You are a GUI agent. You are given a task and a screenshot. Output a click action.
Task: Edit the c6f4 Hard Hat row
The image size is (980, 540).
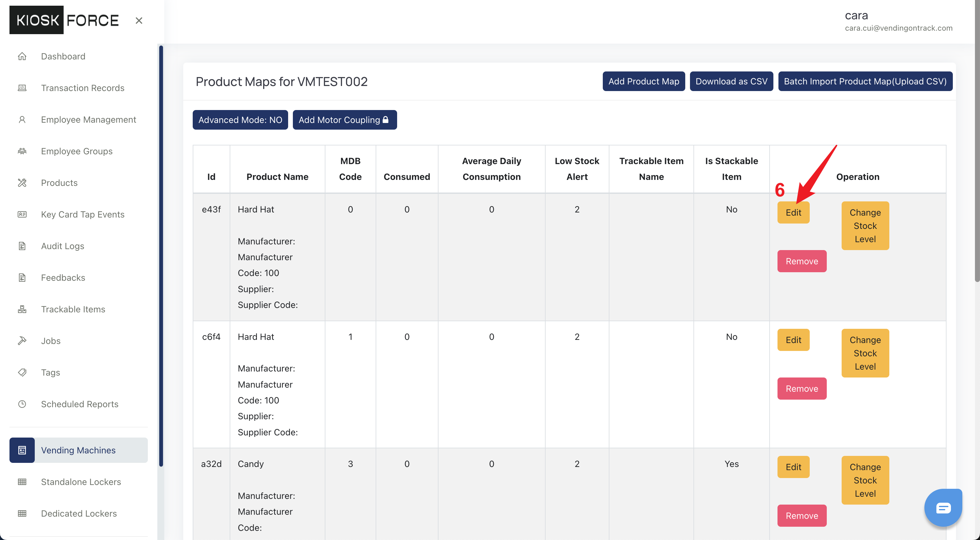[x=793, y=340]
